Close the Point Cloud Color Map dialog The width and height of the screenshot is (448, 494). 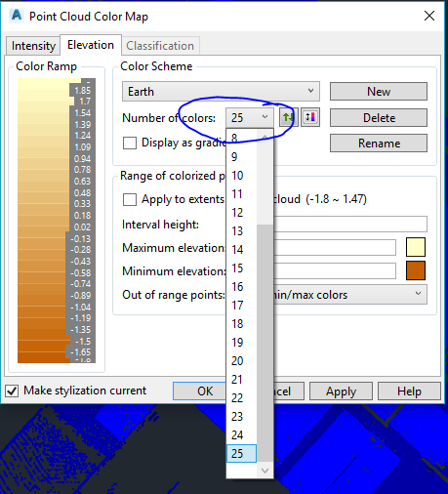tap(429, 16)
